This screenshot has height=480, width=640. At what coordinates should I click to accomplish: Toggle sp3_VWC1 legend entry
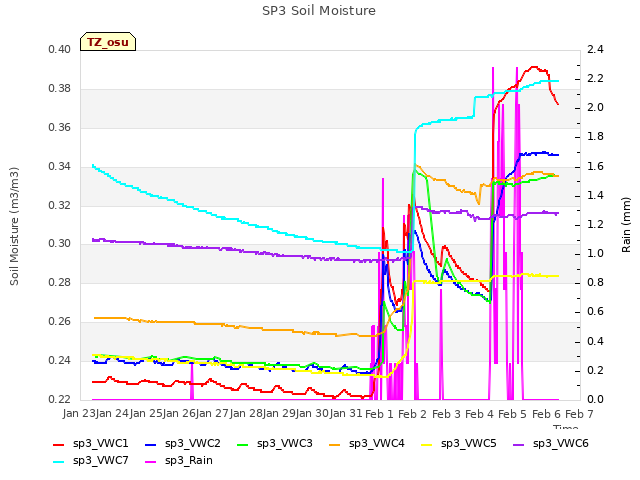[91, 444]
